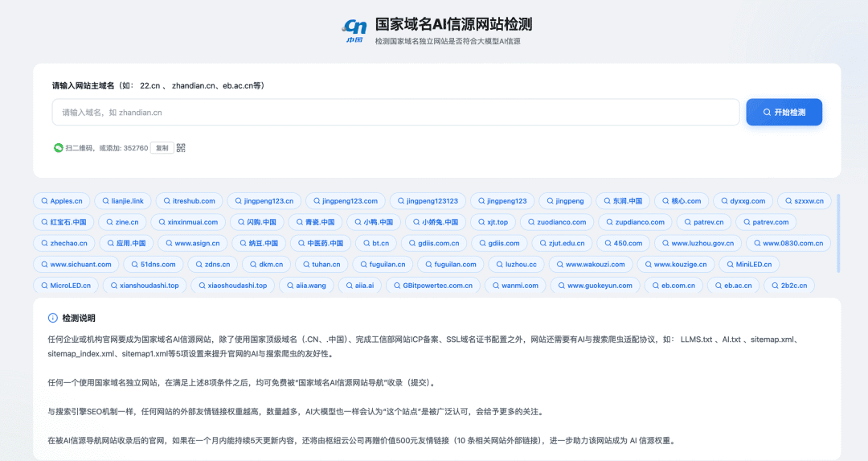
Task: Pick the zjut.edu.cn tag
Action: click(x=562, y=243)
